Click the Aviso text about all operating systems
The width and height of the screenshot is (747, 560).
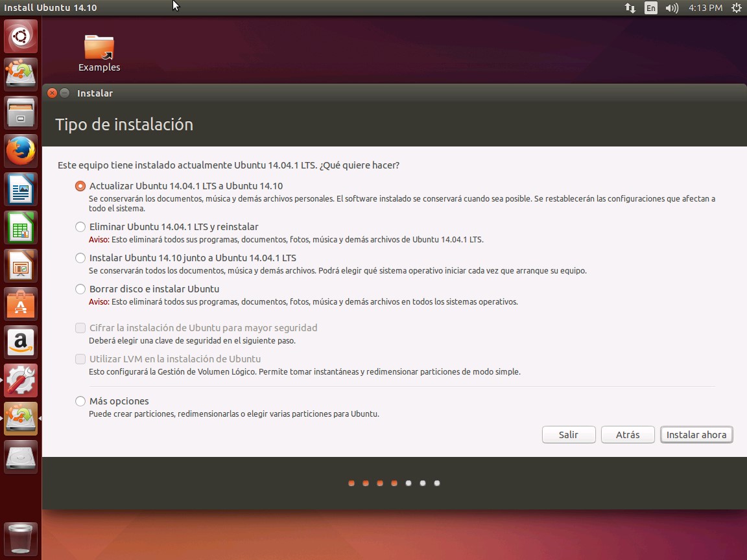point(303,301)
